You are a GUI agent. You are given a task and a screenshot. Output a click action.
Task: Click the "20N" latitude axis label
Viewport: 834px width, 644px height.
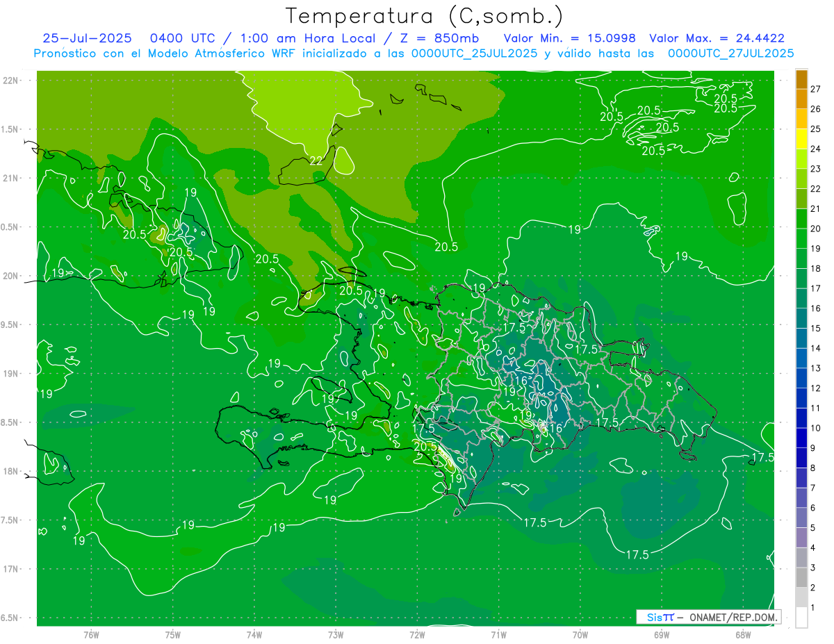coord(10,276)
